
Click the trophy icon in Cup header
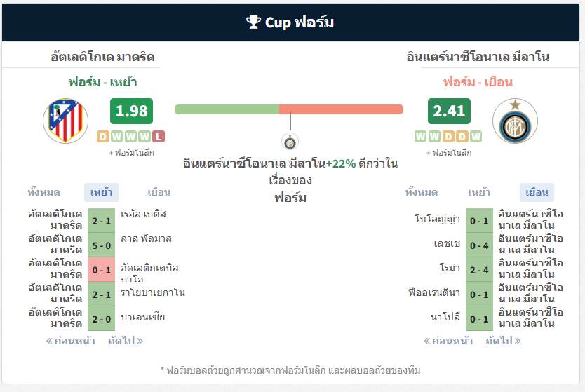click(253, 22)
